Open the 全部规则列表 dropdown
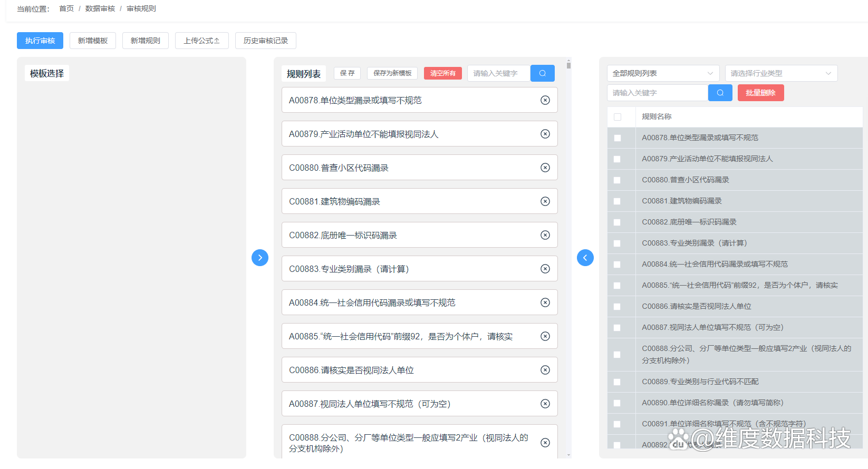The width and height of the screenshot is (868, 469). 663,73
